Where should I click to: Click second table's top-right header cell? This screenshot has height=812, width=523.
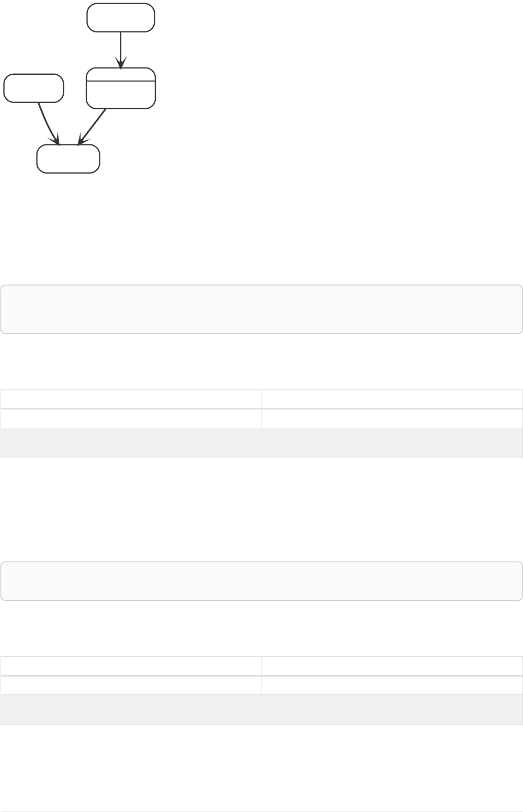[x=392, y=666]
